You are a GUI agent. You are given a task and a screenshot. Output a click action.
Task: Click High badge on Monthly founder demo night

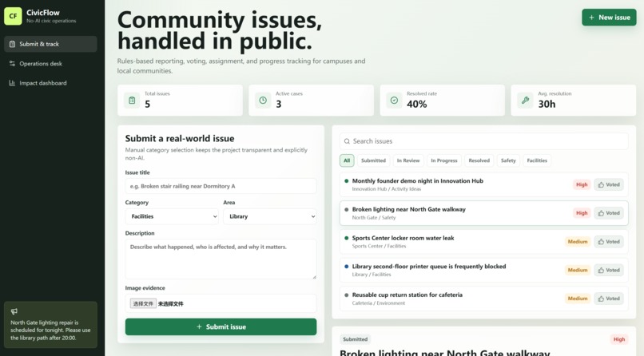[x=582, y=184]
